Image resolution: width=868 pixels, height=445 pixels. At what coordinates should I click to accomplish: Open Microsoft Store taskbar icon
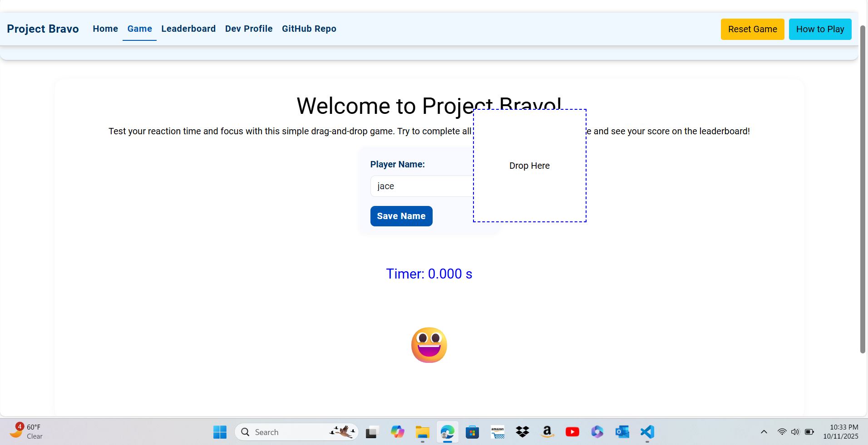pyautogui.click(x=472, y=432)
